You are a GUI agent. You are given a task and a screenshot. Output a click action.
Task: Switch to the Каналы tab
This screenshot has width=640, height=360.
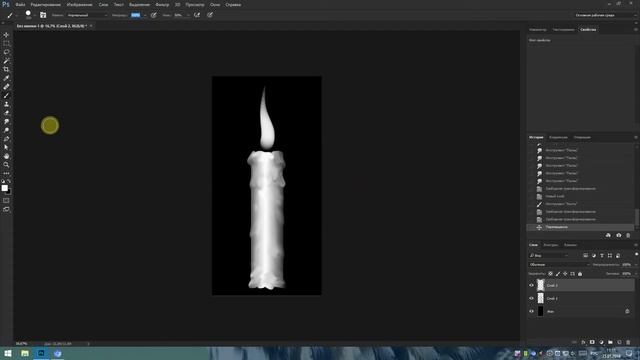click(x=570, y=245)
